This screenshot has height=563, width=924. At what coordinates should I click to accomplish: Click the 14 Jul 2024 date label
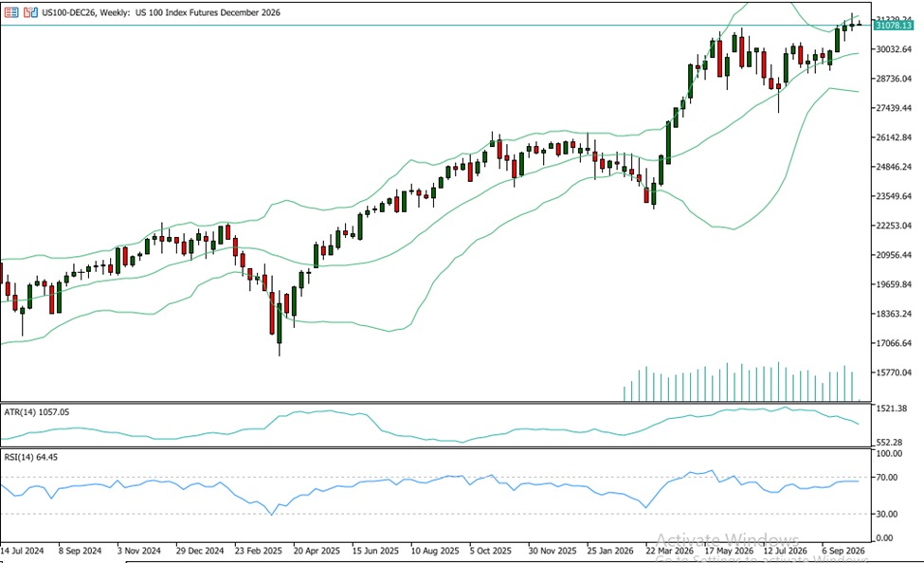(23, 551)
